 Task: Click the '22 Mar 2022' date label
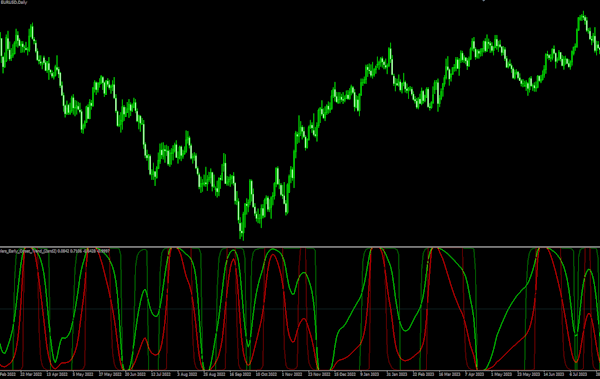pyautogui.click(x=31, y=374)
